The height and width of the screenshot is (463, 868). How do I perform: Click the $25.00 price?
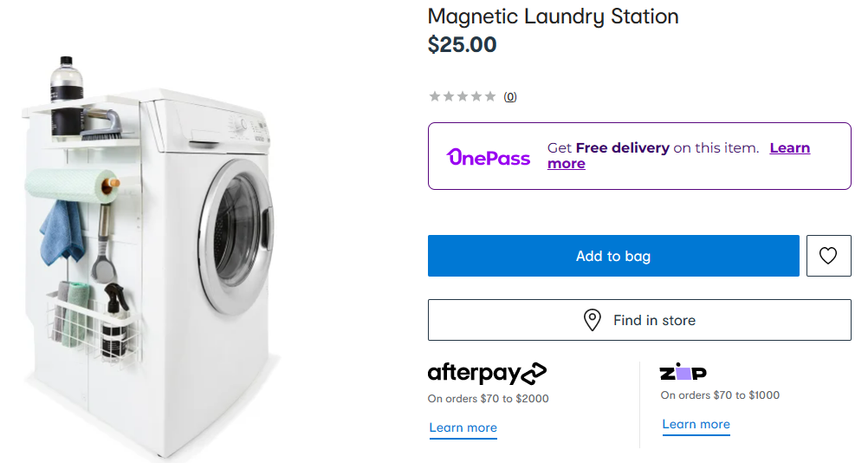tap(462, 45)
